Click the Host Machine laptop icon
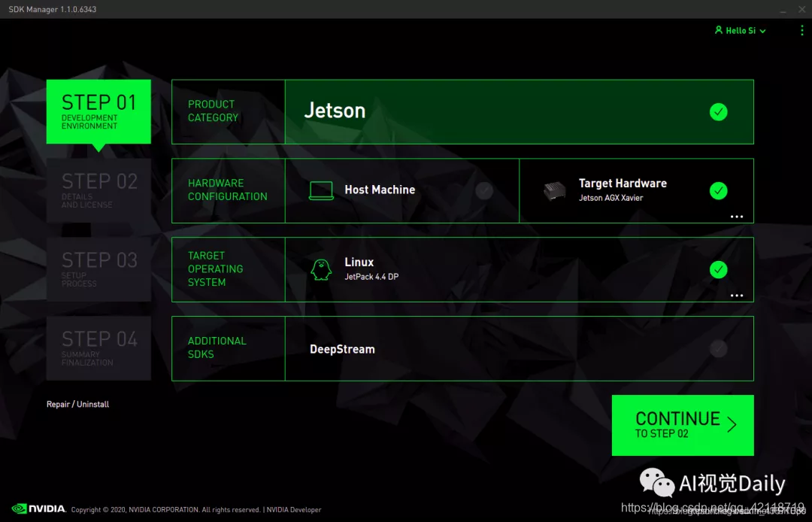Screen dimensions: 812x522 pyautogui.click(x=321, y=190)
